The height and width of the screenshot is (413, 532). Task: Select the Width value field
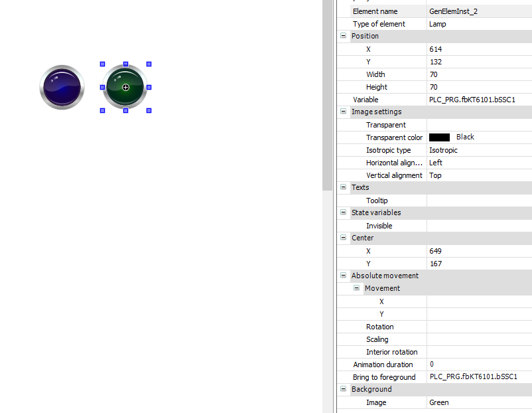[x=479, y=74]
